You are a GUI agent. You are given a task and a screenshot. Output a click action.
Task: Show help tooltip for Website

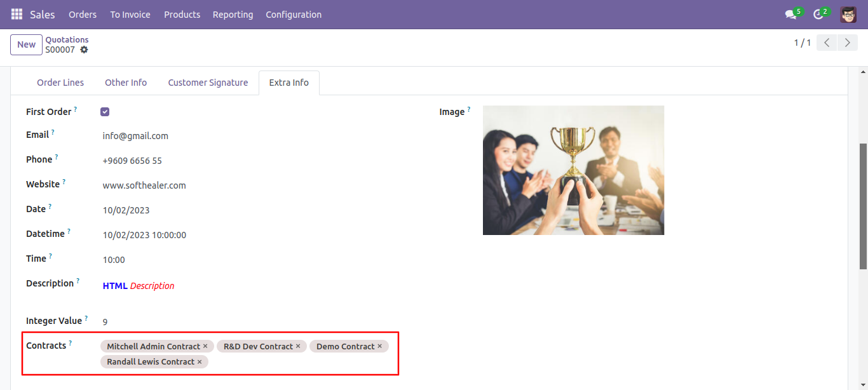[64, 182]
